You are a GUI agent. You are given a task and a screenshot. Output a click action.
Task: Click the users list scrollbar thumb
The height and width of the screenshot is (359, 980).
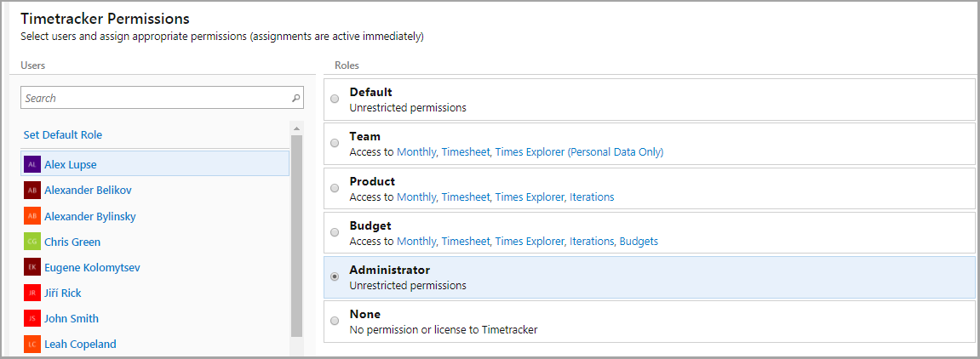(296, 236)
